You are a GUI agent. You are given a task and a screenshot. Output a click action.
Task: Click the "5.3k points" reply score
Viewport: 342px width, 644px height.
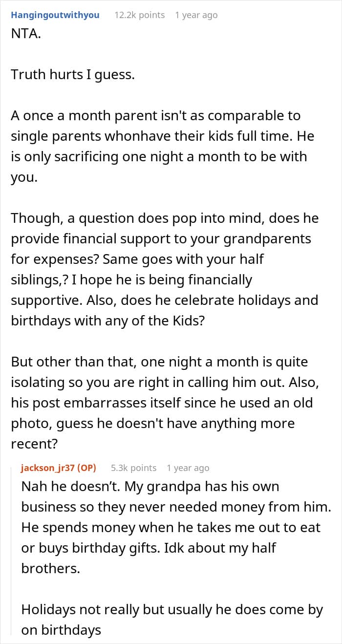point(133,468)
